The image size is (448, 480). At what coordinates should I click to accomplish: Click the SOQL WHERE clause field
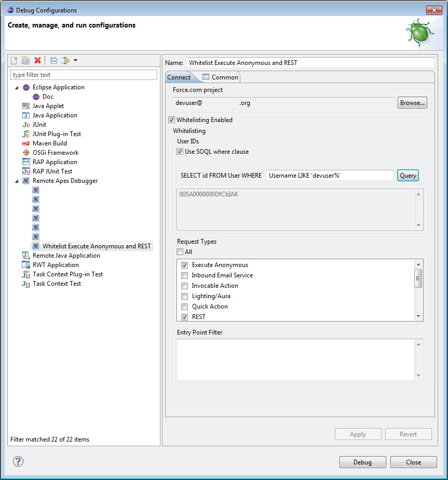[x=330, y=176]
